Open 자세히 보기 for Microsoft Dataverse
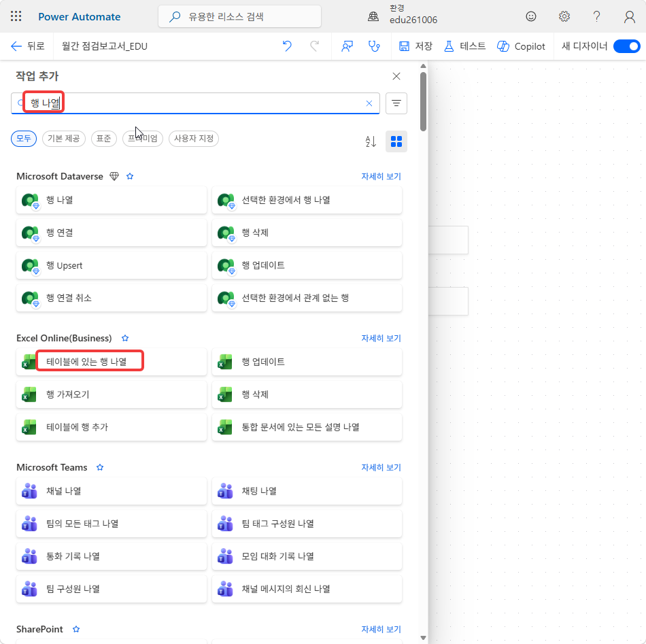The width and height of the screenshot is (646, 644). [381, 176]
